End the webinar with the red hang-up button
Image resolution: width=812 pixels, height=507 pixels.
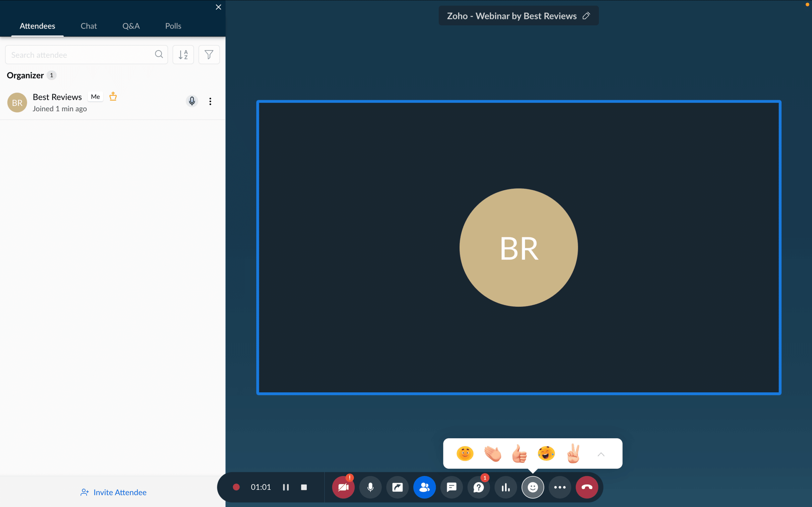point(587,487)
